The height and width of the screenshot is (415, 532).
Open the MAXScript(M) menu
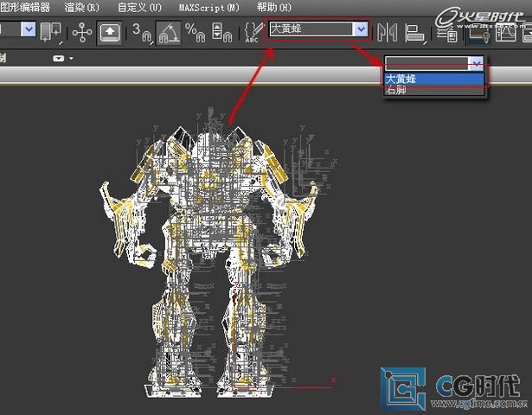tap(209, 8)
